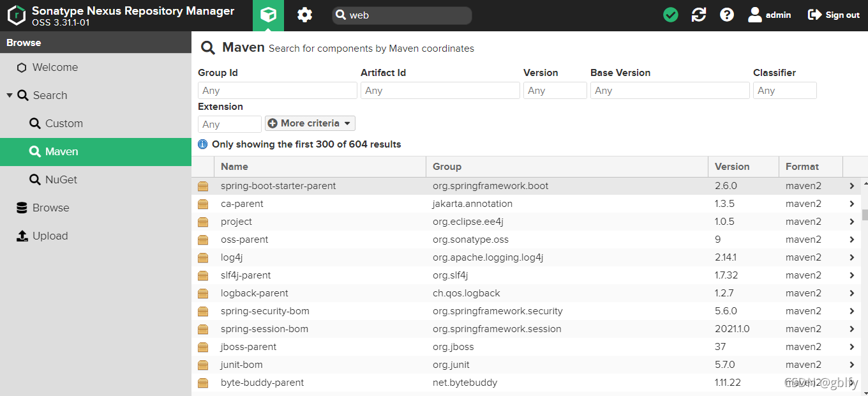Viewport: 868px width, 396px height.
Task: Click the Sign out button
Action: point(834,15)
